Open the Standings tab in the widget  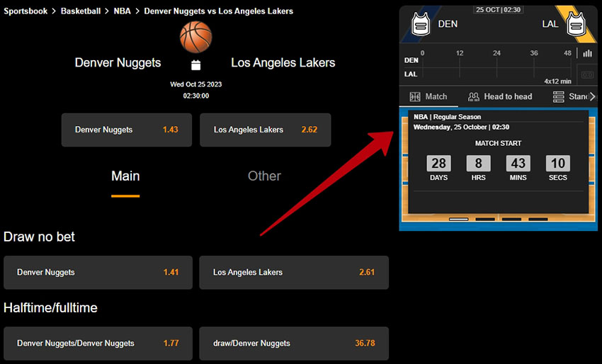pos(571,96)
